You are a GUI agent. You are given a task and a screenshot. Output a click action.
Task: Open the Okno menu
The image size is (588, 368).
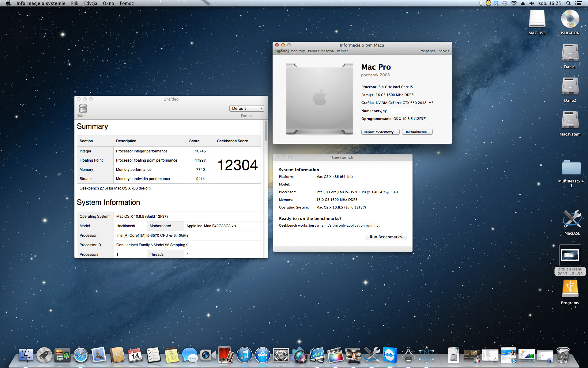tap(108, 3)
